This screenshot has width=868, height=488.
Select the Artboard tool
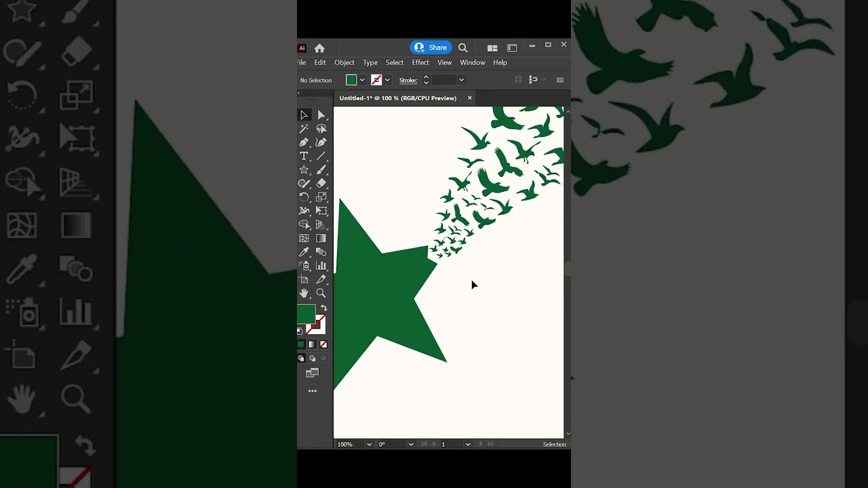pos(304,279)
